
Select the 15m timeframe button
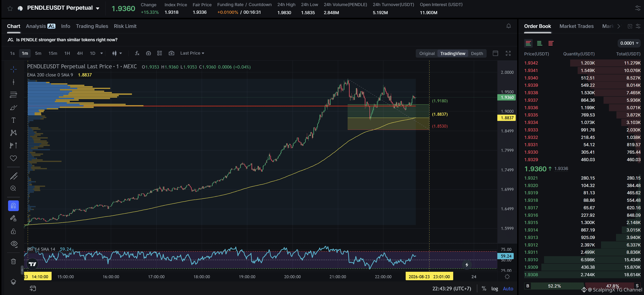[53, 53]
